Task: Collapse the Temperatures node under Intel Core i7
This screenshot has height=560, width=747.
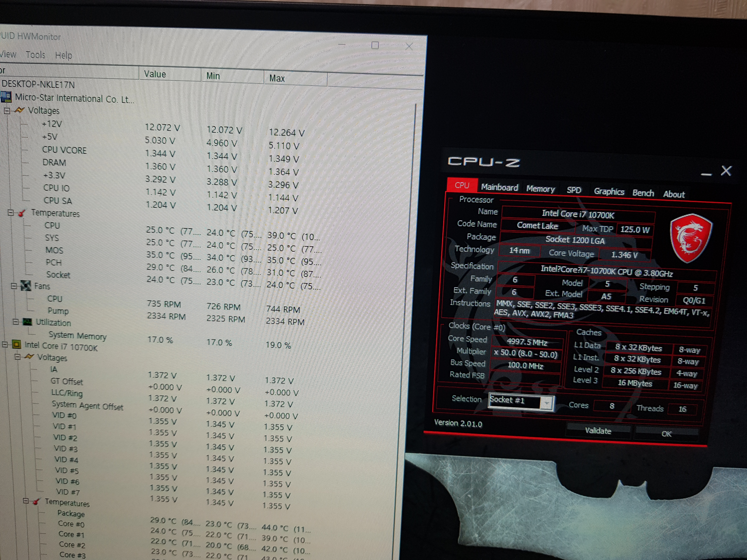Action: pos(26,501)
